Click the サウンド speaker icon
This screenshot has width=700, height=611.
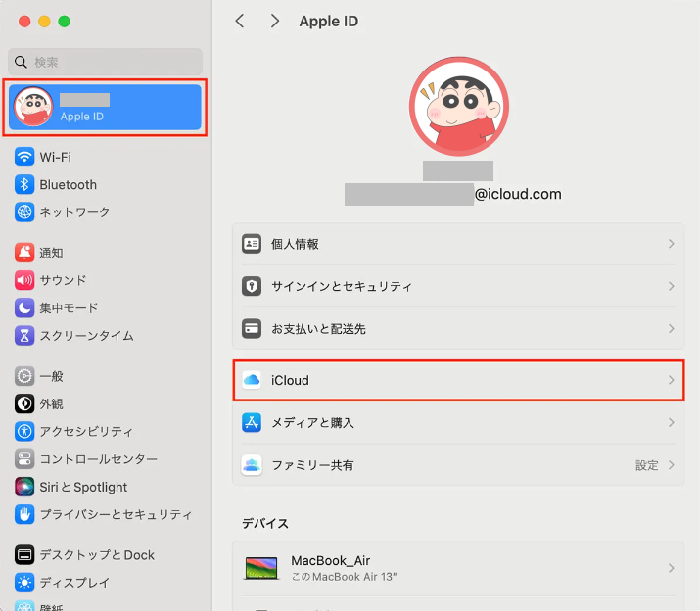(24, 280)
